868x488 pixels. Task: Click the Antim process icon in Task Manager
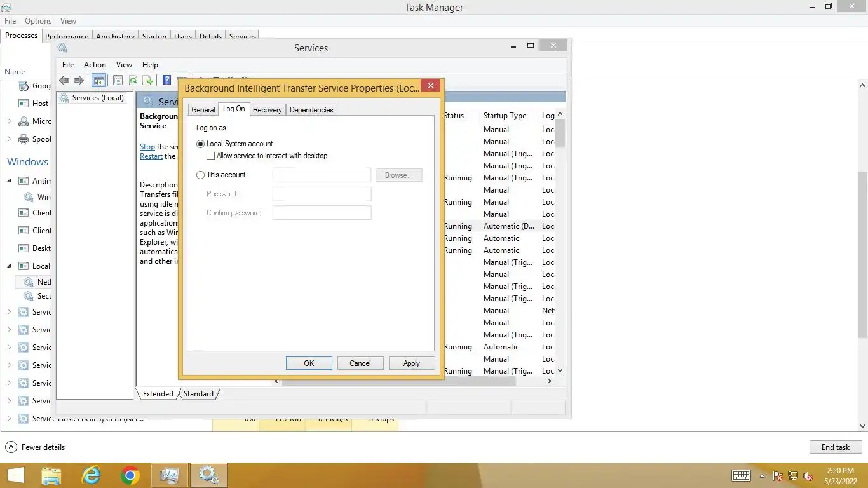tap(24, 181)
